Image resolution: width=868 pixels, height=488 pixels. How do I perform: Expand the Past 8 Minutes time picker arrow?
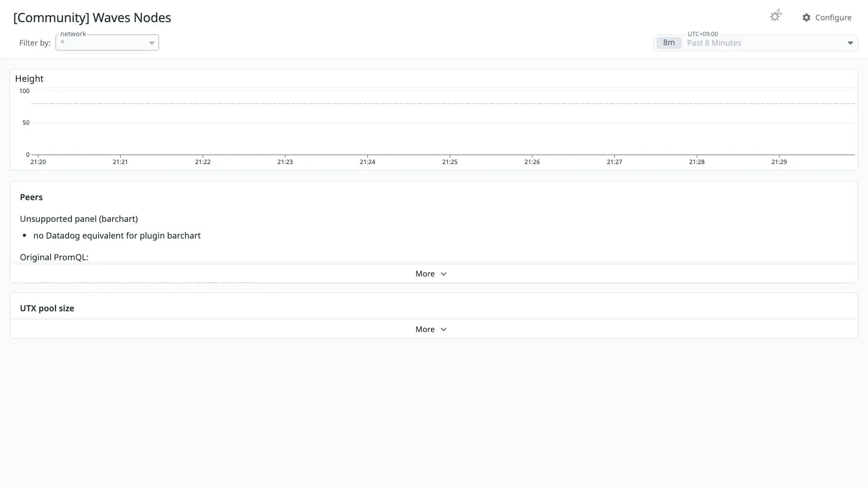[850, 43]
